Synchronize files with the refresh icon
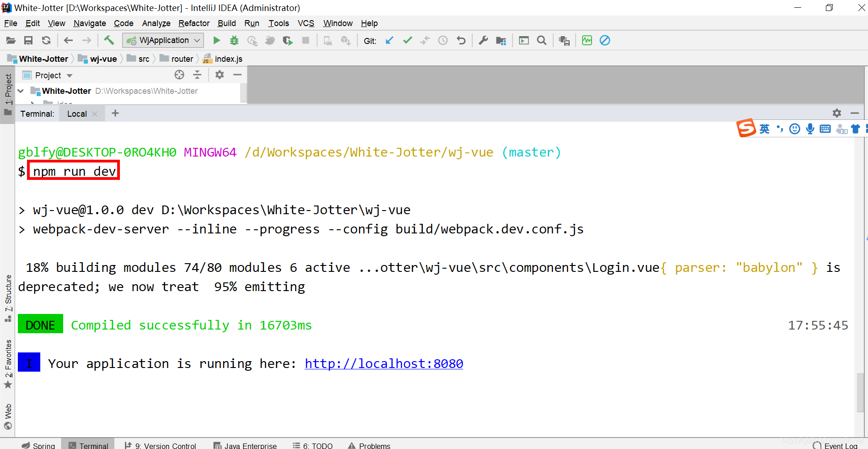The width and height of the screenshot is (868, 449). tap(46, 41)
